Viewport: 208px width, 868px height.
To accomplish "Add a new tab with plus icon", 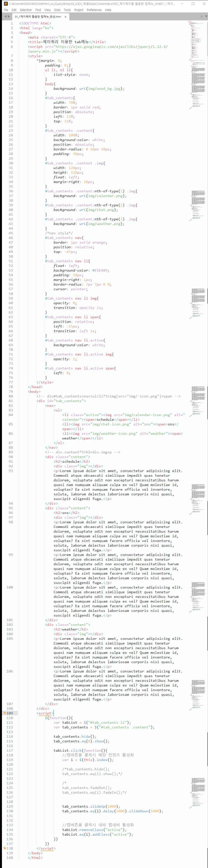I will coord(202,16).
